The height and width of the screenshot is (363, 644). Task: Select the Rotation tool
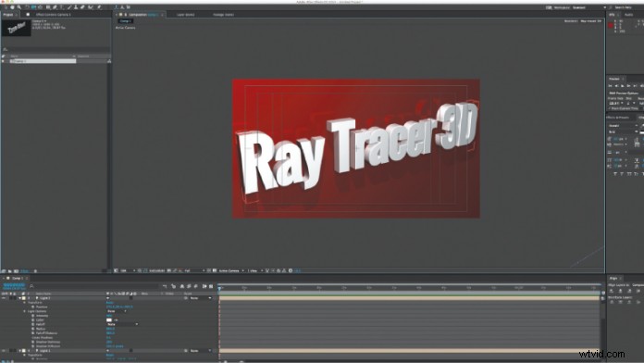(x=28, y=7)
